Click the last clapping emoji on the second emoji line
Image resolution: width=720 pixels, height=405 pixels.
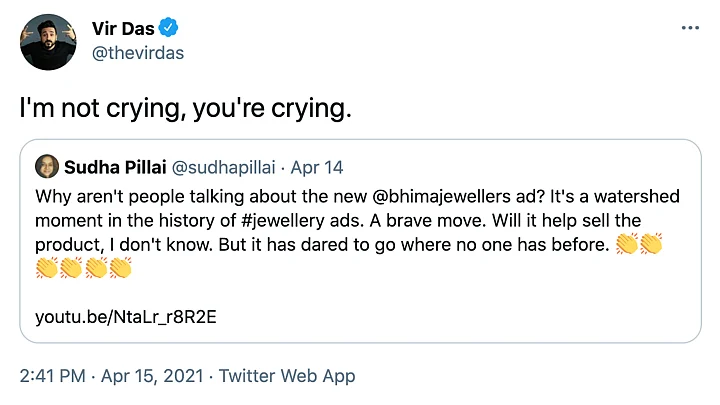121,267
